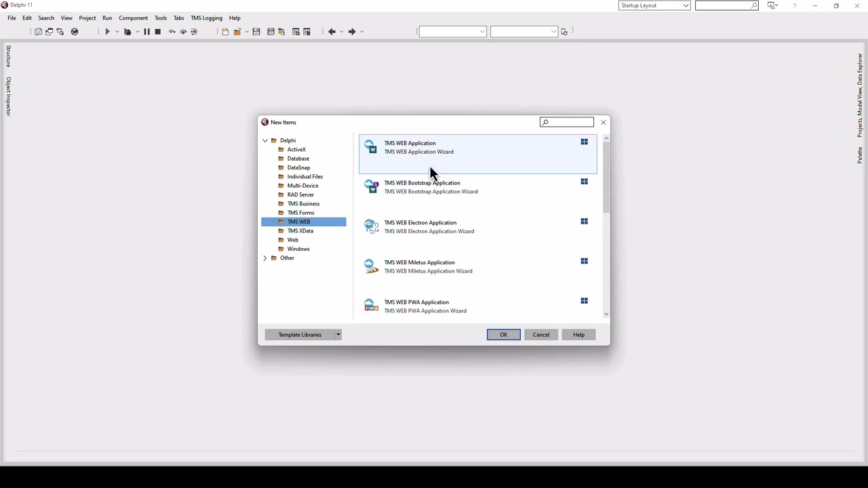Open the Template Libraries dropdown arrow
Viewport: 868px width, 488px height.
point(338,335)
